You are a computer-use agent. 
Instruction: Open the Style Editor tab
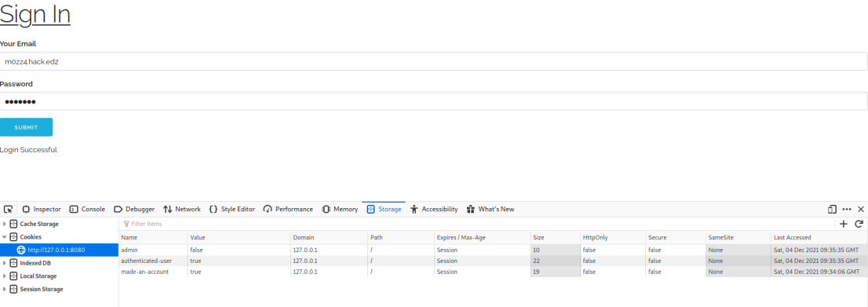tap(232, 210)
